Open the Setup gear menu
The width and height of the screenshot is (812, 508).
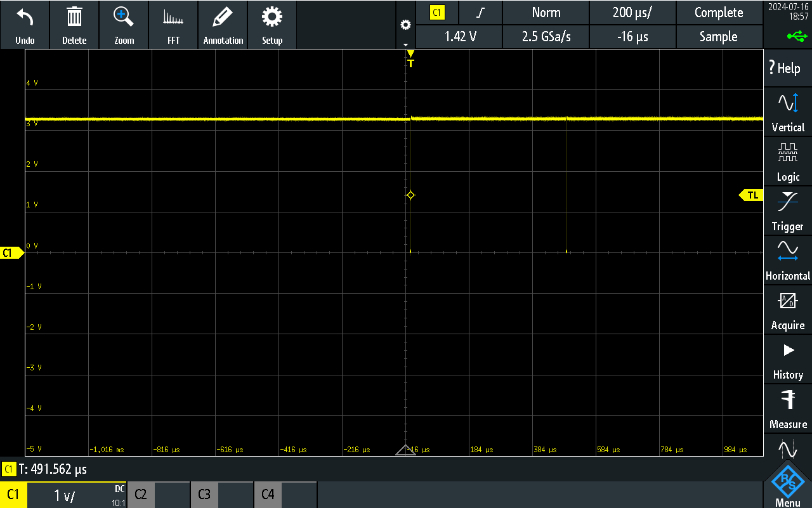272,17
